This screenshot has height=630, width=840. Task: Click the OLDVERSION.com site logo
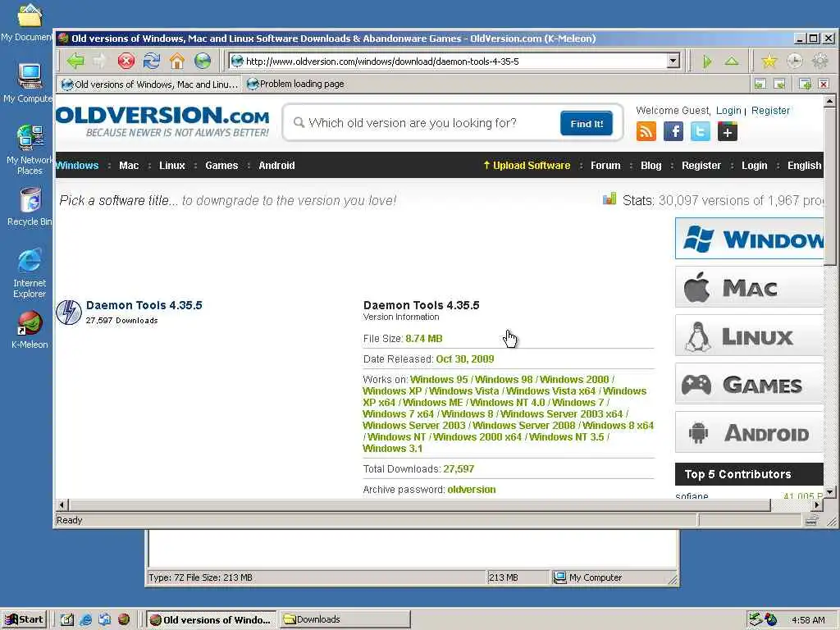pos(162,121)
